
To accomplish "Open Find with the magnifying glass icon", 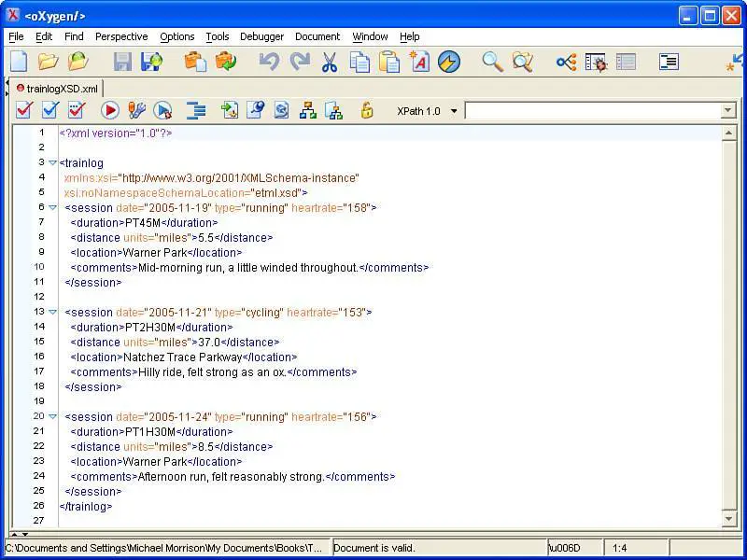I will click(493, 62).
